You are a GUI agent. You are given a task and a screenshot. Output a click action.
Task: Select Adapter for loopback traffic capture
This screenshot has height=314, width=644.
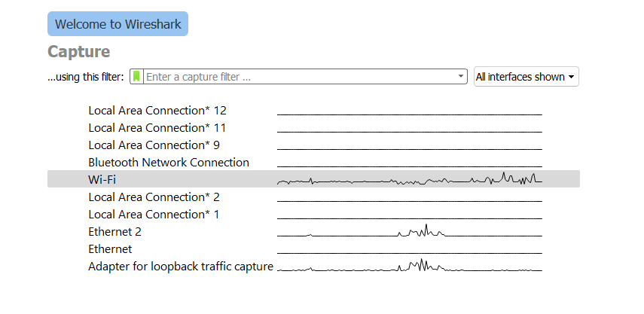tap(181, 266)
